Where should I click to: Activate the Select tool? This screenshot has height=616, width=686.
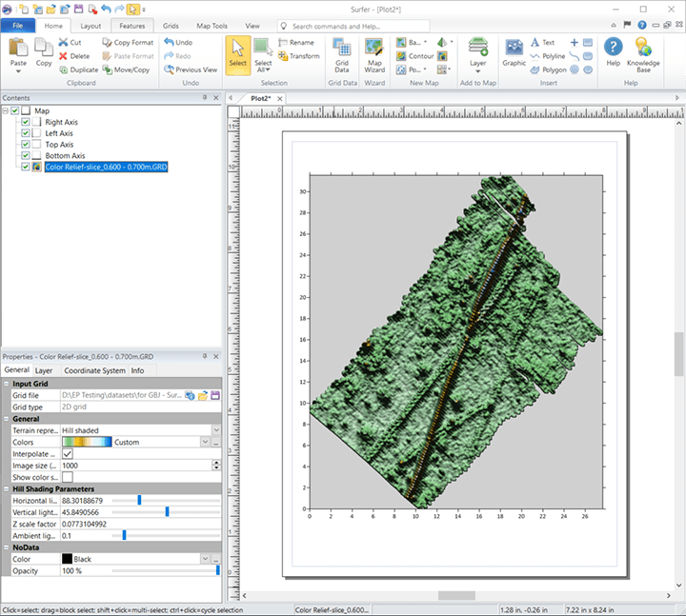[237, 52]
